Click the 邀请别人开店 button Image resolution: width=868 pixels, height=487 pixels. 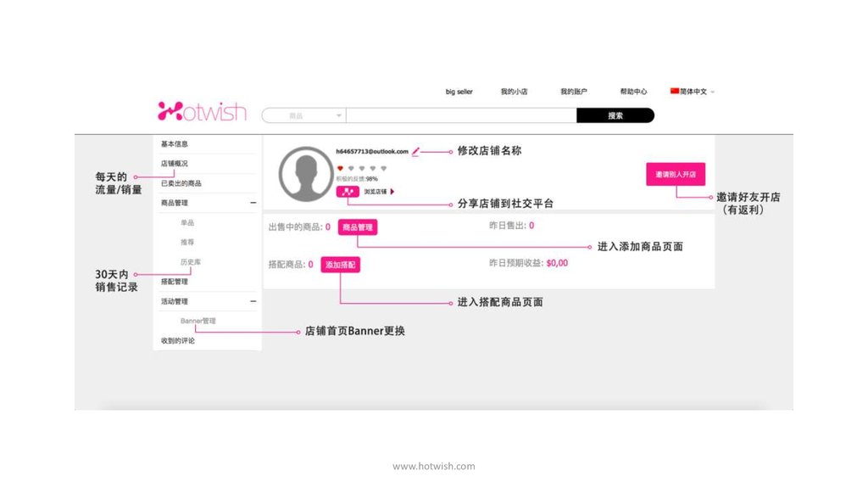point(675,174)
